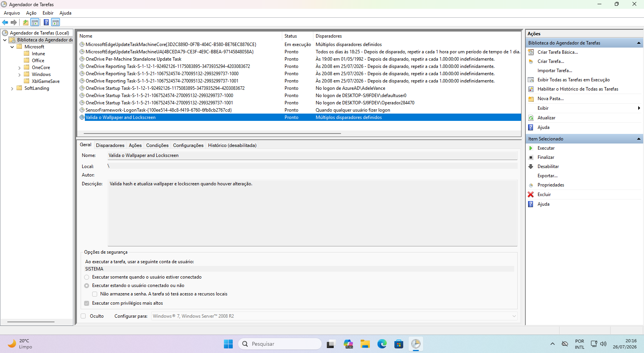Launch Microsoft Edge from the taskbar
This screenshot has width=644, height=353.
382,344
